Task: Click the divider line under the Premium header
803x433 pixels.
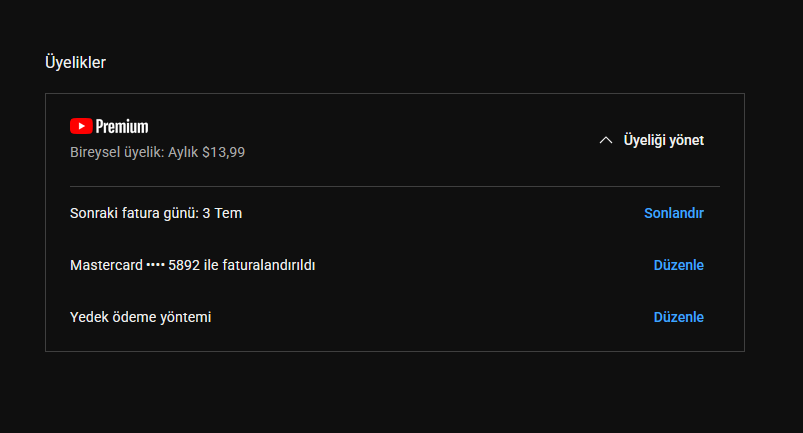Action: (x=394, y=186)
